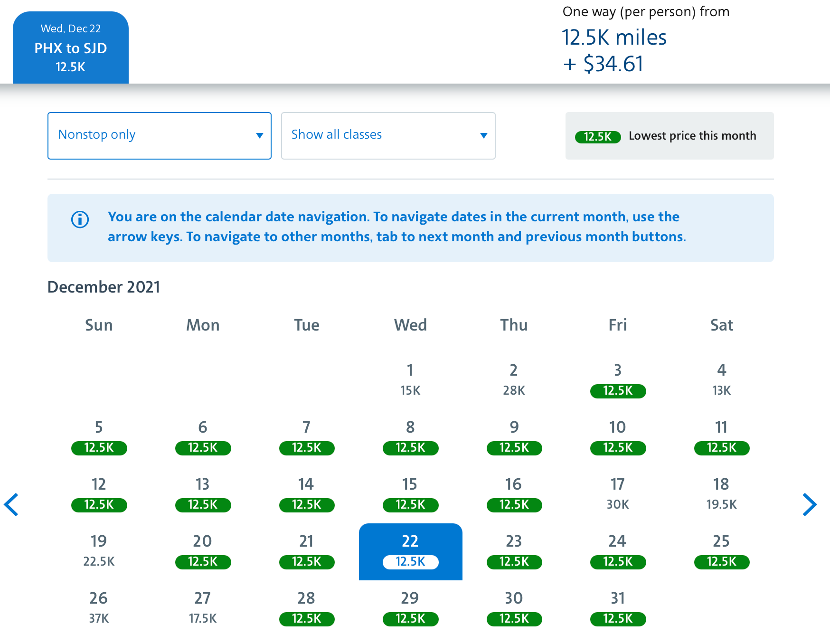Select Saturday December 4 at 13K

[721, 380]
